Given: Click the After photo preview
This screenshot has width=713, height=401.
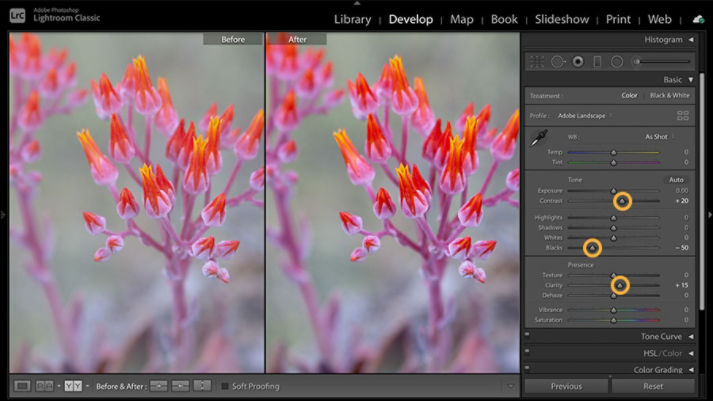Looking at the screenshot, I should tap(393, 203).
